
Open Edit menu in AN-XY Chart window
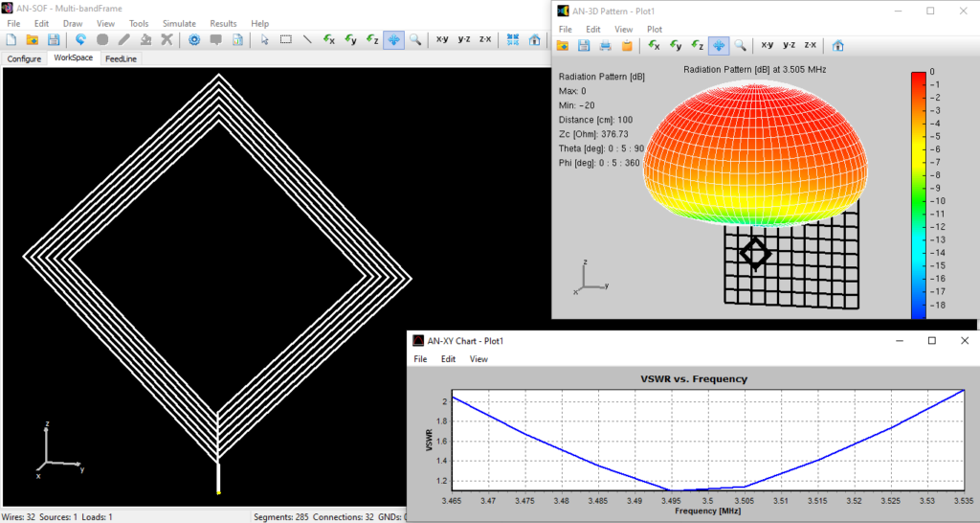(448, 359)
